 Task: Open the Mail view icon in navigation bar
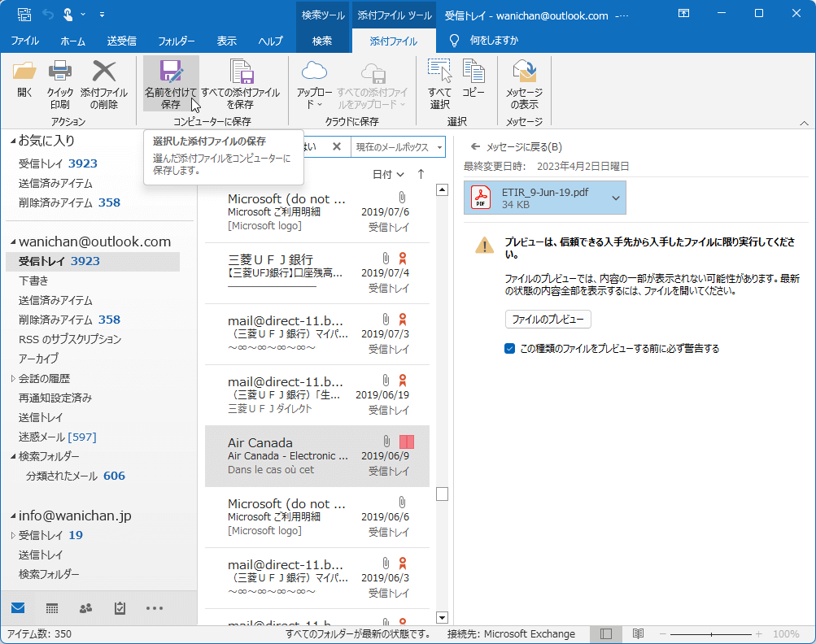[x=18, y=607]
